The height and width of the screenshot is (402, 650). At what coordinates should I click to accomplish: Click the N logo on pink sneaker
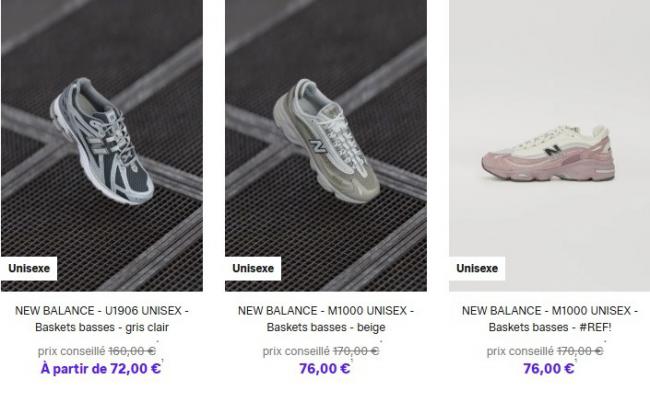click(x=553, y=149)
